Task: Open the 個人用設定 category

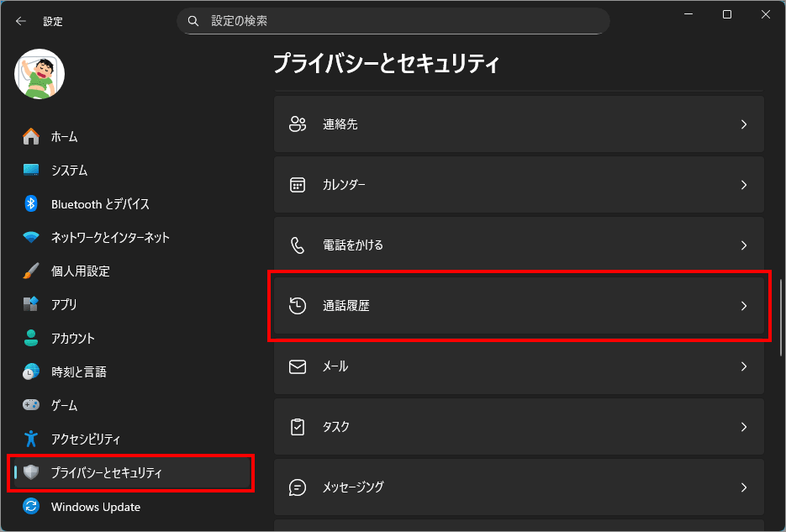Action: (80, 271)
